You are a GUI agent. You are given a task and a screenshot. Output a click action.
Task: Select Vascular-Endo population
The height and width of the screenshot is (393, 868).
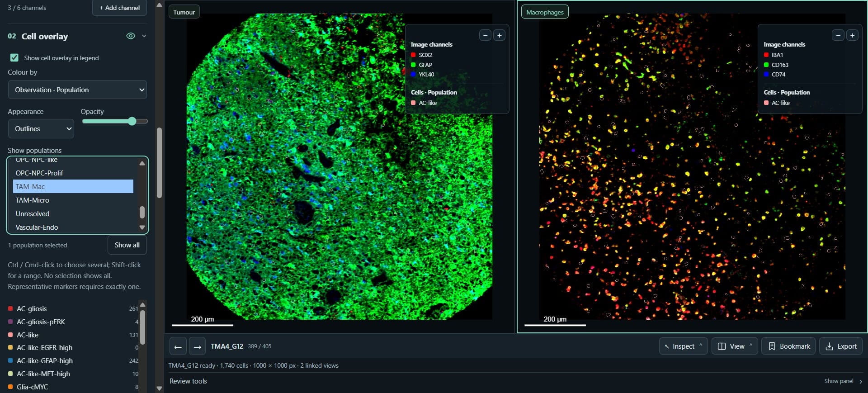coord(73,227)
